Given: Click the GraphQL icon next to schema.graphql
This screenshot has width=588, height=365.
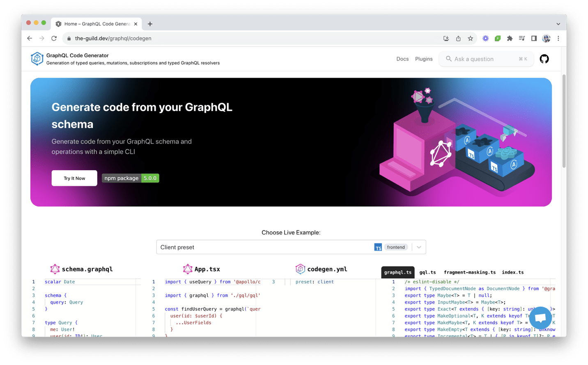Looking at the screenshot, I should pyautogui.click(x=55, y=269).
